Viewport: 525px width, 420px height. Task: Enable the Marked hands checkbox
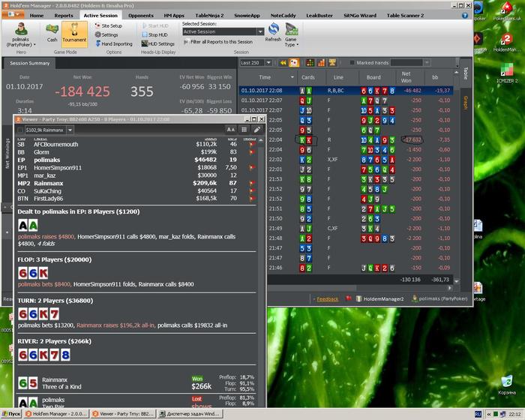351,63
